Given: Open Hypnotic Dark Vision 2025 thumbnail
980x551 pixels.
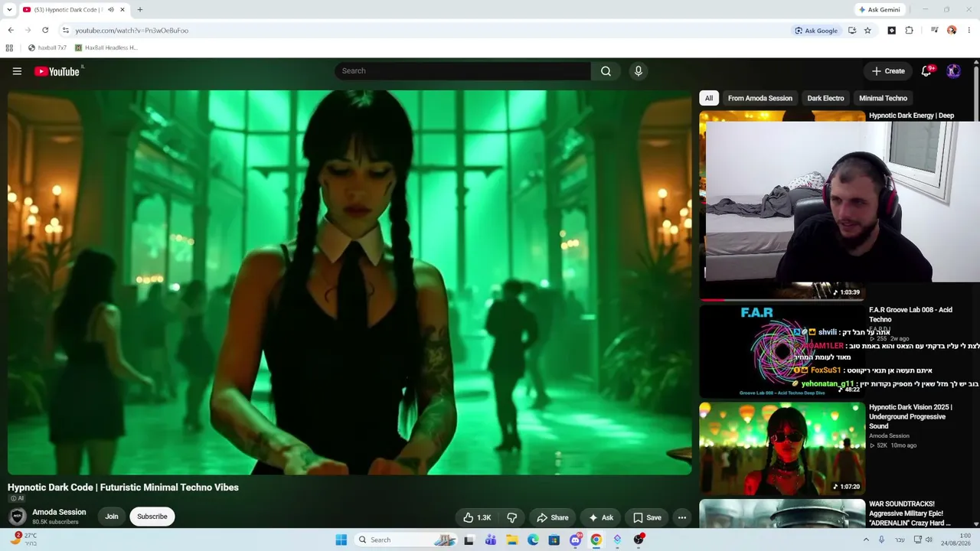Looking at the screenshot, I should [782, 448].
